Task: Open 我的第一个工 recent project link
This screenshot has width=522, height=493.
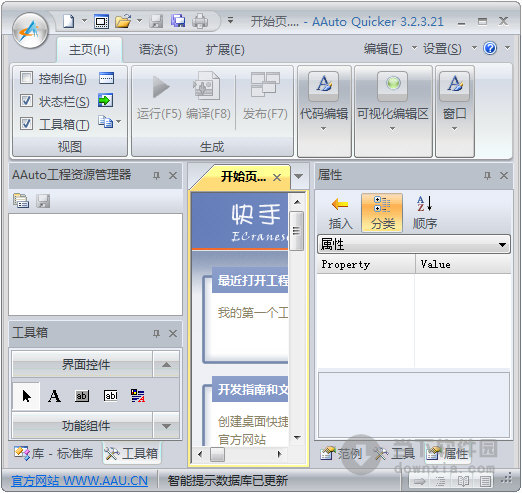Action: [253, 313]
